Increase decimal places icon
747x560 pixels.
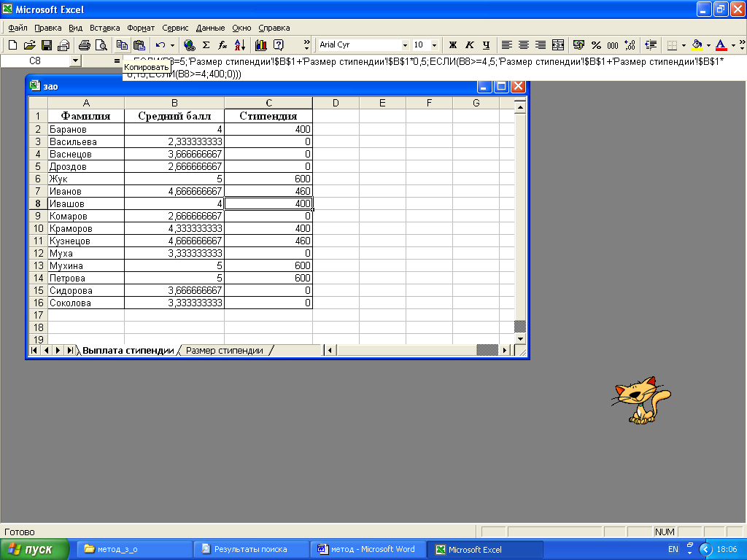click(x=630, y=44)
